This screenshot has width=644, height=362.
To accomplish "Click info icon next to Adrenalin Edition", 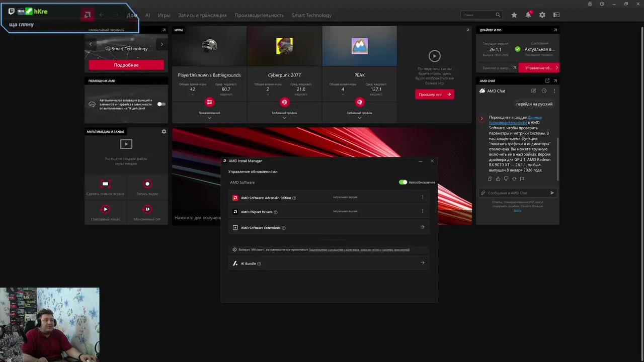I will click(294, 198).
